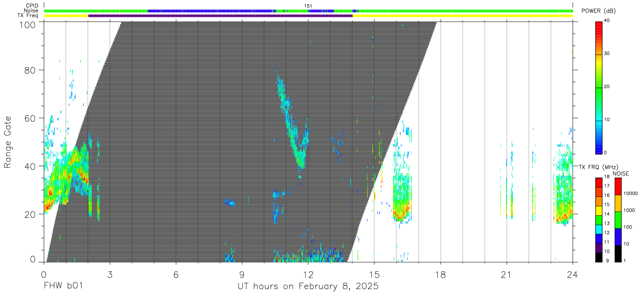
Task: Click the 3 tick on UT hours axis
Action: click(110, 274)
